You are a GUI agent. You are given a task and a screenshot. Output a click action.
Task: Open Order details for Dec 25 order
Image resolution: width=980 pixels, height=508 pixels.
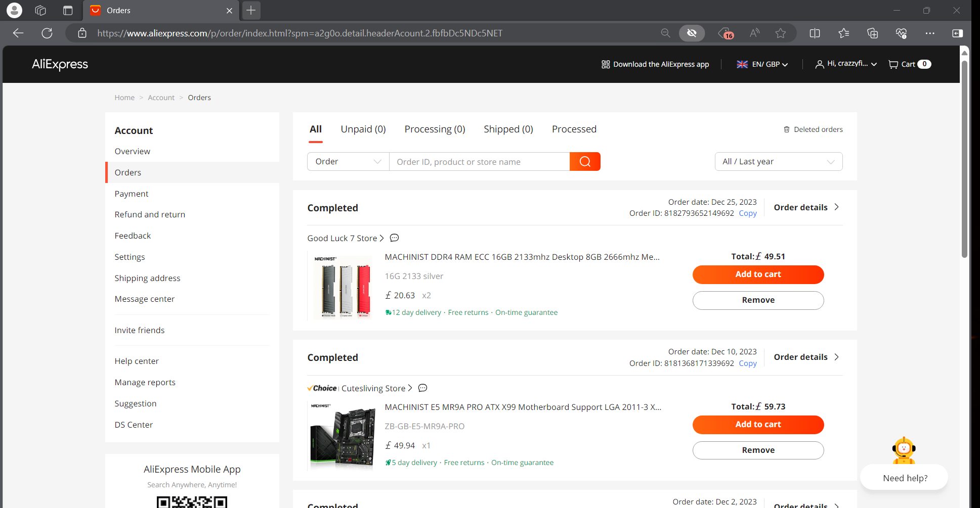(x=806, y=207)
